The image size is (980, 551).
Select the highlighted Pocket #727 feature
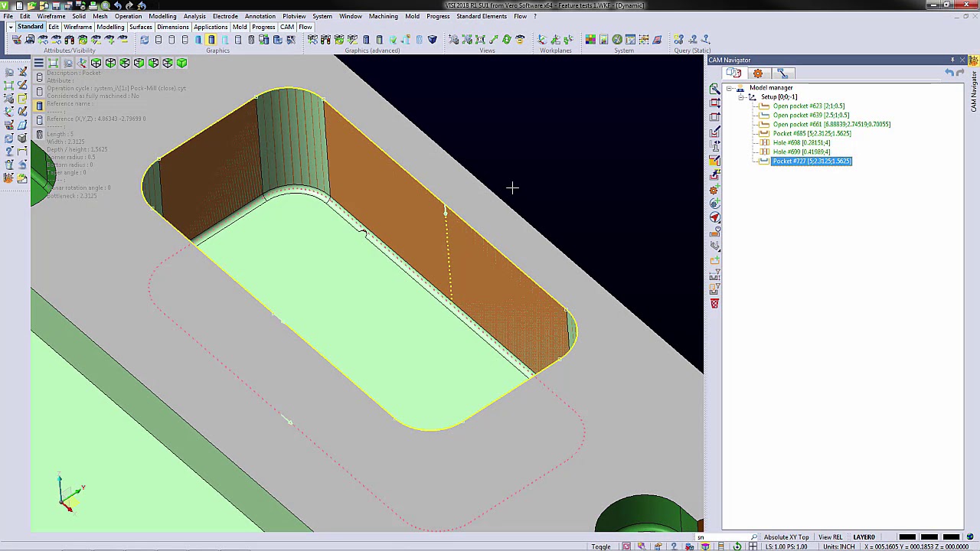click(x=812, y=161)
